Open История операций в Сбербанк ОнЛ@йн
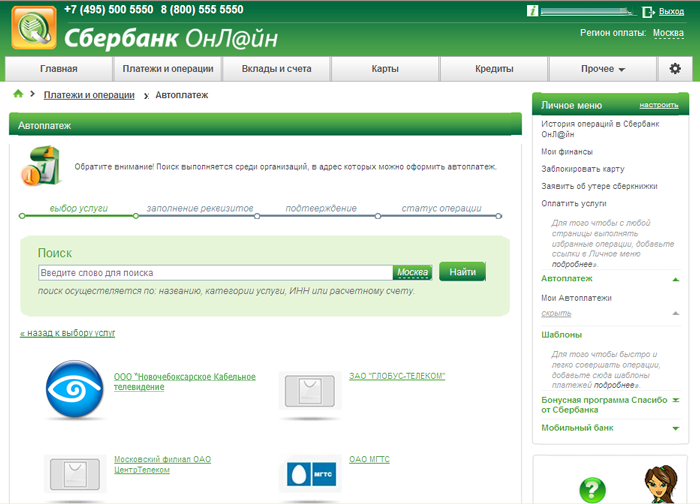Viewport: 700px width, 504px height. (600, 129)
